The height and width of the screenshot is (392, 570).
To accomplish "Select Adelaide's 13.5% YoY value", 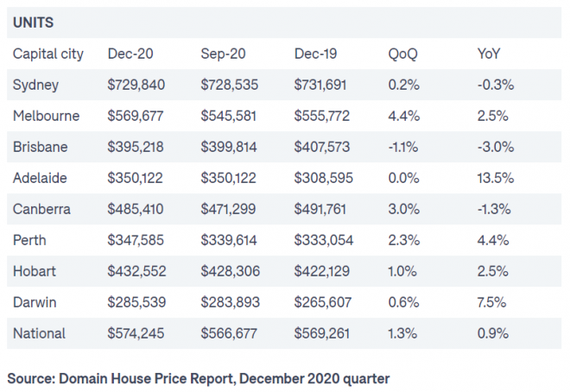I will point(495,178).
